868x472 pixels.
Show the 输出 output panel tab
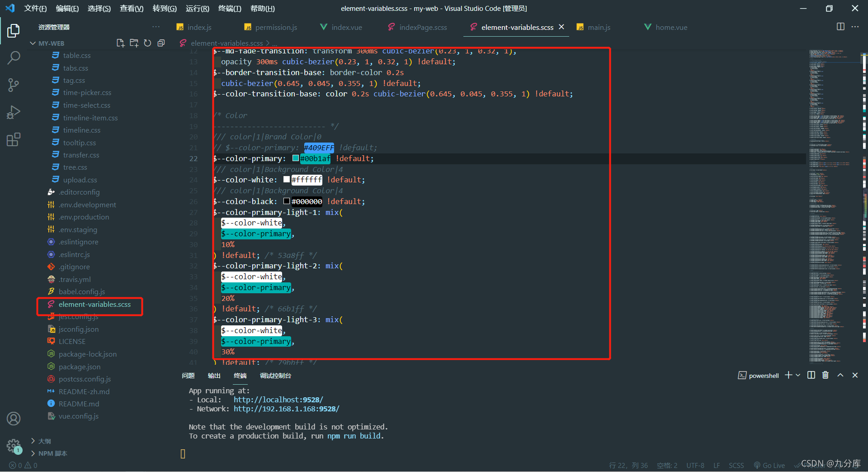[214, 376]
